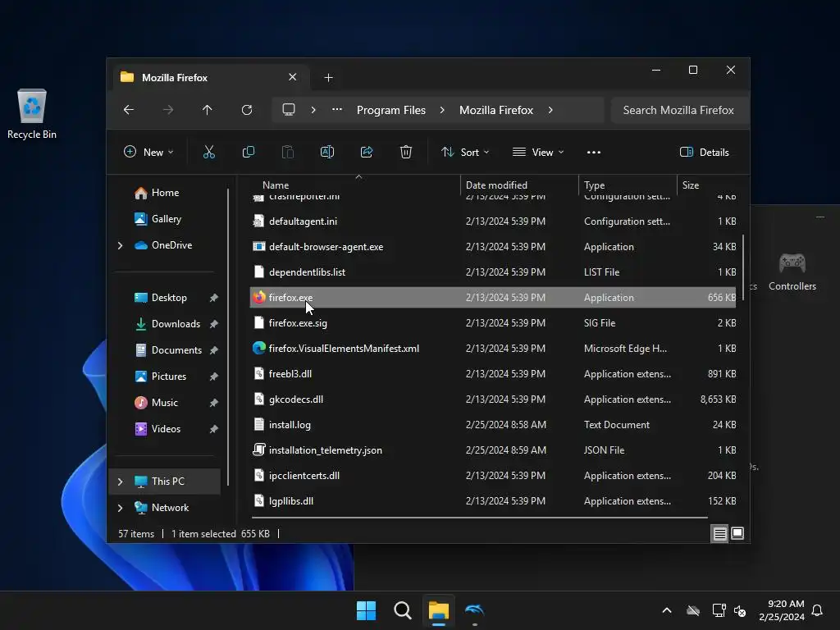This screenshot has height=630, width=840.
Task: Sort by Size column header
Action: coord(691,185)
